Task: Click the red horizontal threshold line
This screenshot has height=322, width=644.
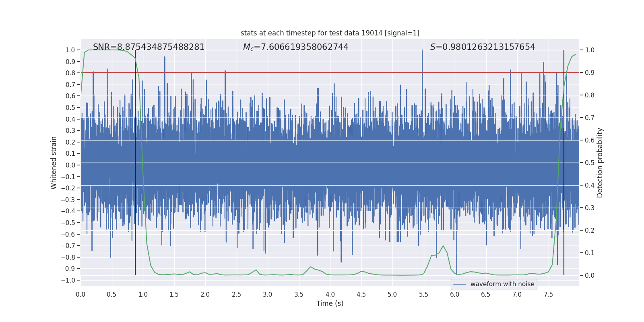Action: coord(282,72)
